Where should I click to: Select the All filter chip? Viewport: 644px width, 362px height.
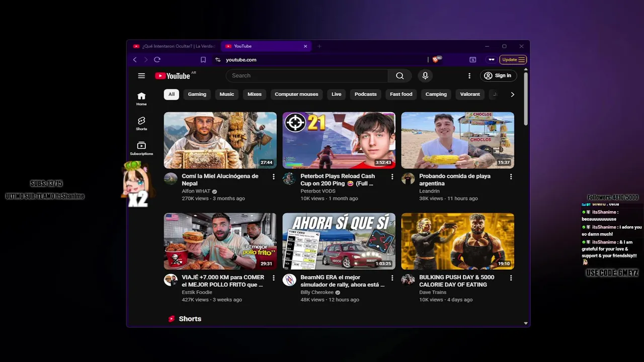tap(172, 94)
